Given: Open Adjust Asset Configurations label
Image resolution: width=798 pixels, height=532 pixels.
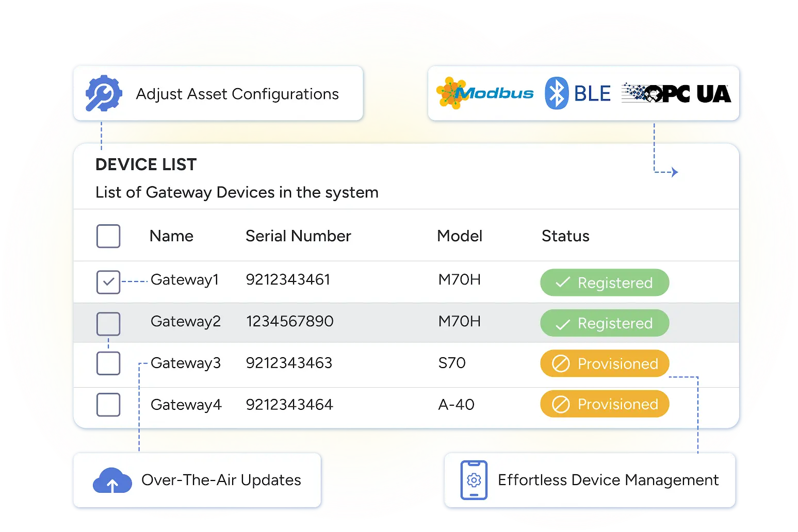Looking at the screenshot, I should [x=237, y=94].
